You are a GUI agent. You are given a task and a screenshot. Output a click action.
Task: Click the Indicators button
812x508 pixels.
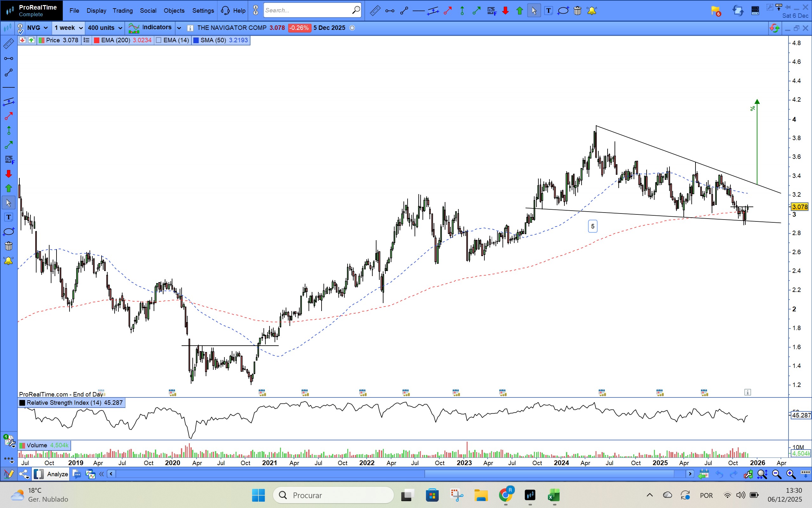pos(156,28)
